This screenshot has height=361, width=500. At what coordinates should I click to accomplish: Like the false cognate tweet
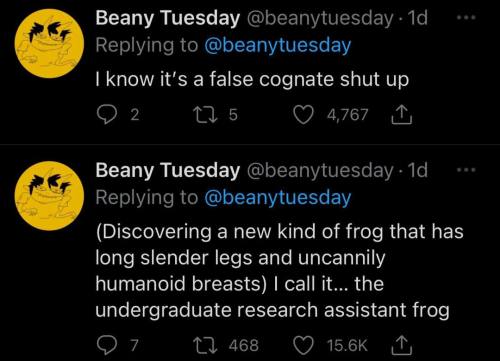click(303, 115)
